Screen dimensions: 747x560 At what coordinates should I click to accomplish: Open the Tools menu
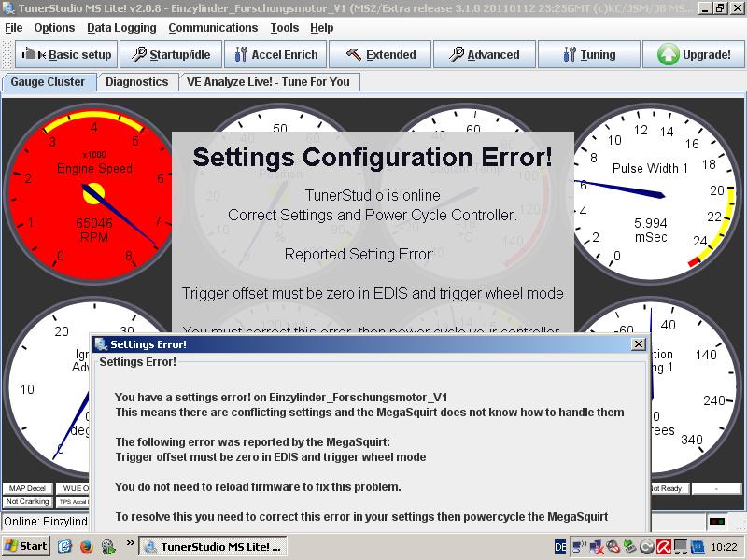point(285,28)
